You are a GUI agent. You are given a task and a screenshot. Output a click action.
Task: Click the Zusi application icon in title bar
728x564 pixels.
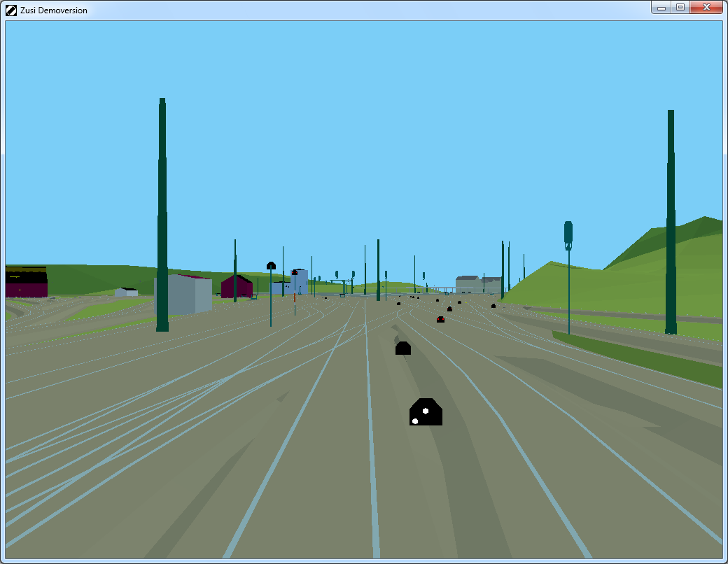(11, 10)
